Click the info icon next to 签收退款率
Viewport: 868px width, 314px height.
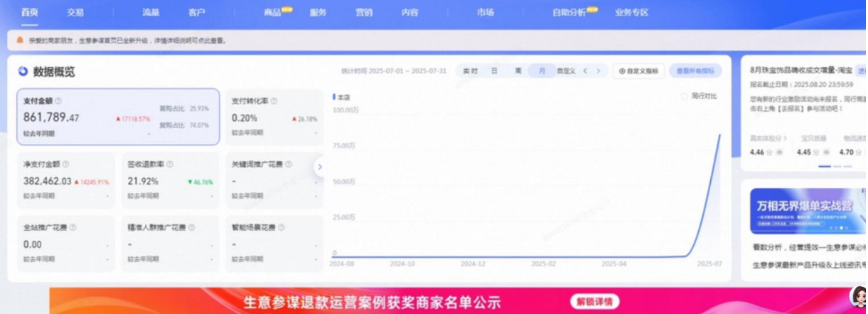pyautogui.click(x=170, y=164)
